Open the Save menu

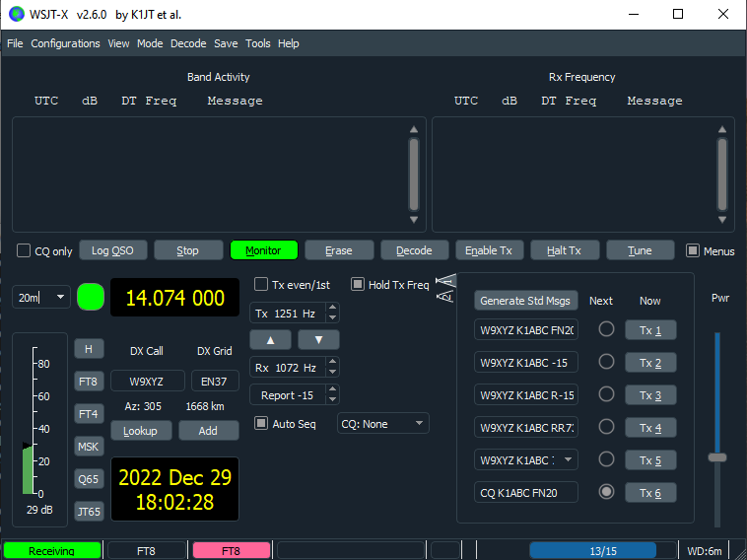pyautogui.click(x=226, y=43)
